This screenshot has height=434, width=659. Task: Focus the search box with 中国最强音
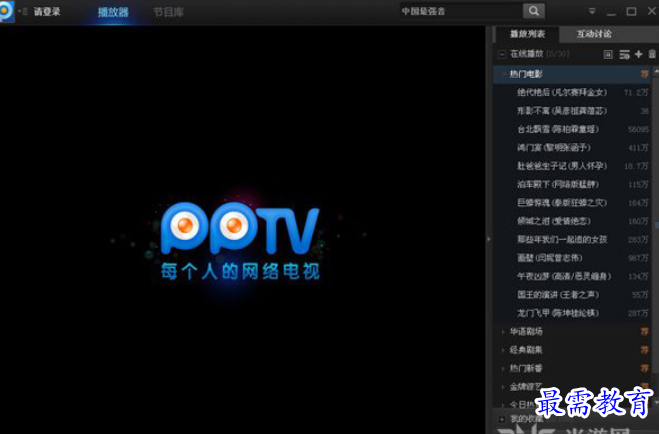pos(461,11)
